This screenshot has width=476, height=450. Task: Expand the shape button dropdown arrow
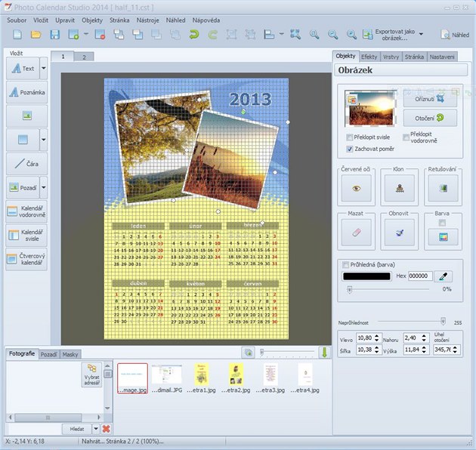[x=44, y=140]
